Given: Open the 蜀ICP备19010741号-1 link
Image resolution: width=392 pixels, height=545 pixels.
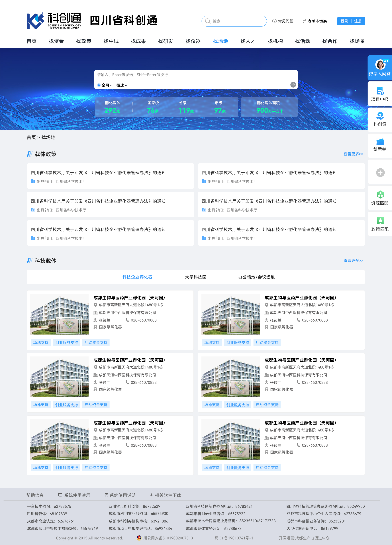Looking at the screenshot, I should pos(234,538).
